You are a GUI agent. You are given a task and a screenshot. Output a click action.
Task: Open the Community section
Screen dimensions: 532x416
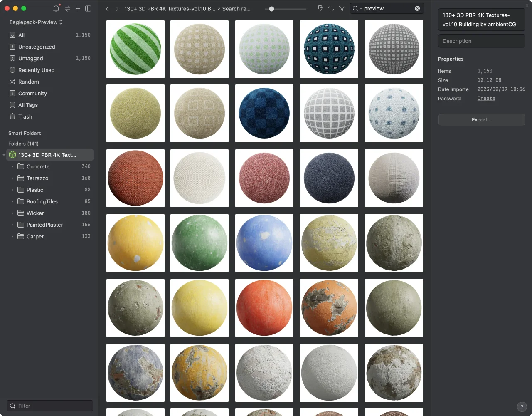[50, 93]
